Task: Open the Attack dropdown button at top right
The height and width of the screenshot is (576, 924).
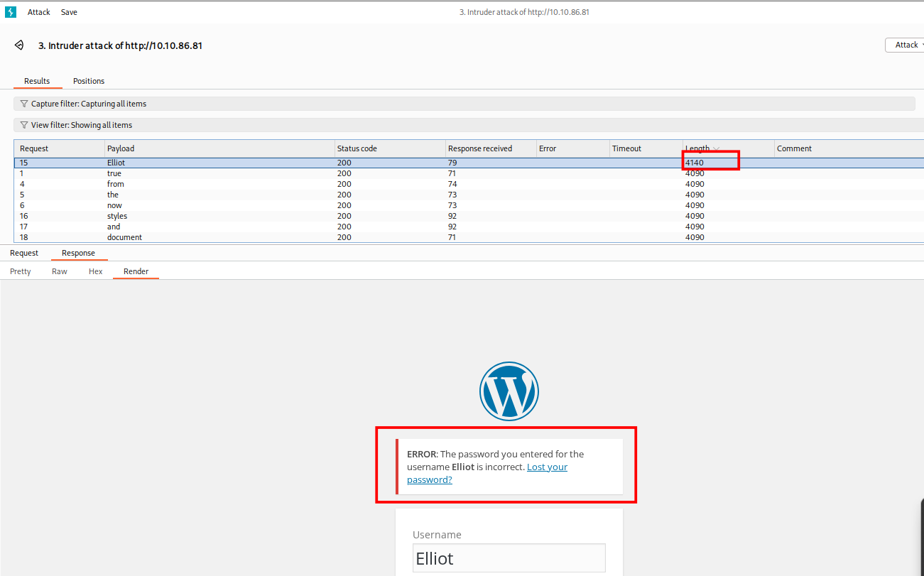Action: (x=906, y=45)
